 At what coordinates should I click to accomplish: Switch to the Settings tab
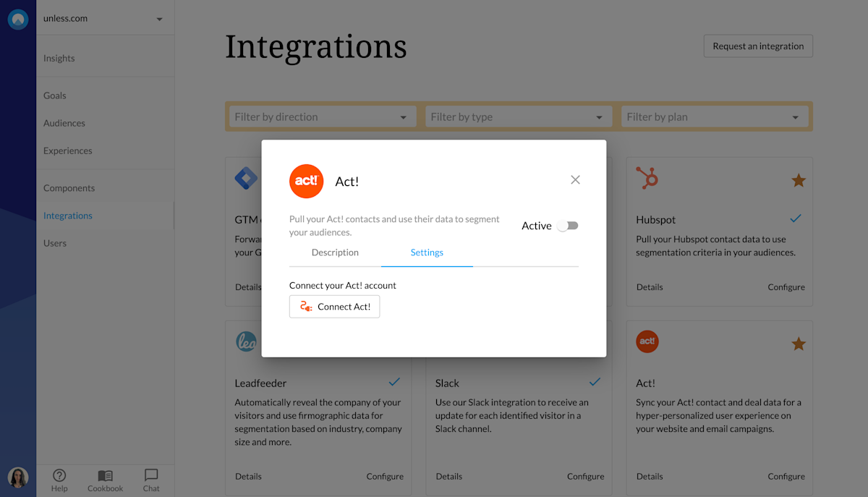(427, 252)
